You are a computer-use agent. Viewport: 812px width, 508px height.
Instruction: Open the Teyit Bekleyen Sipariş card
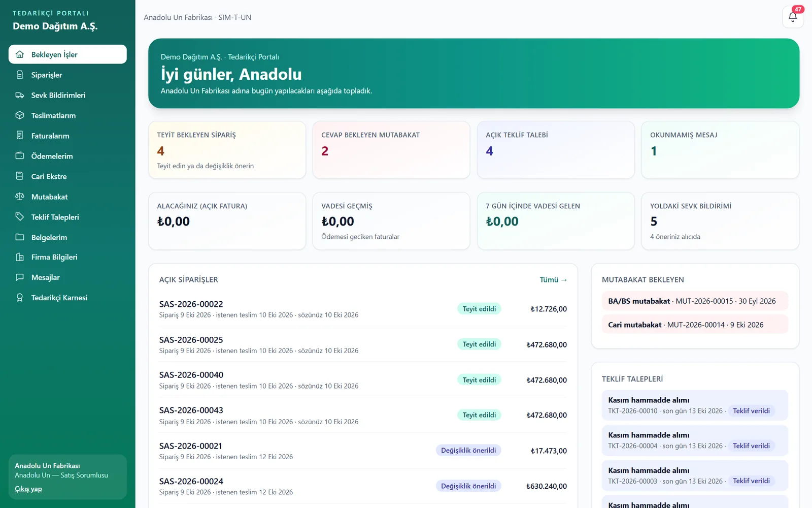click(x=227, y=150)
